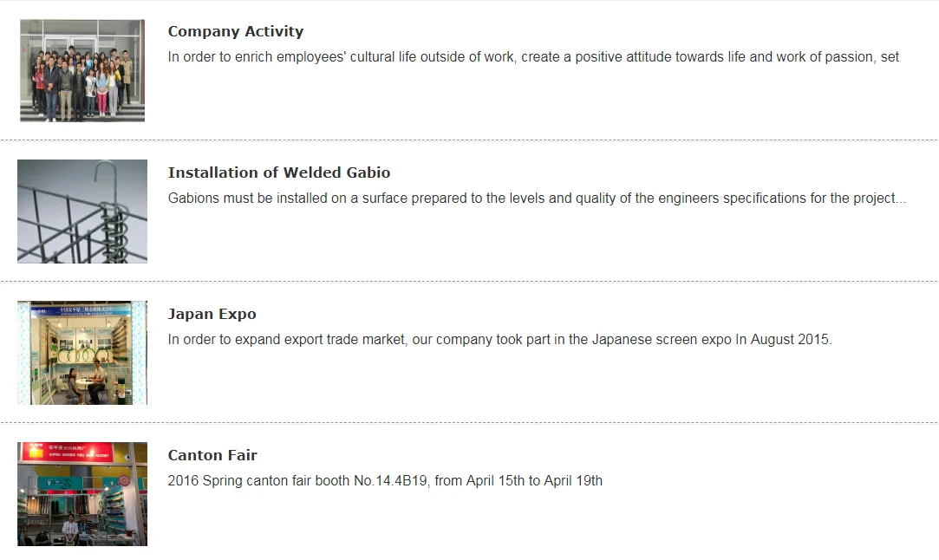Select the Canton Fair headline link
The image size is (939, 560).
tap(212, 455)
